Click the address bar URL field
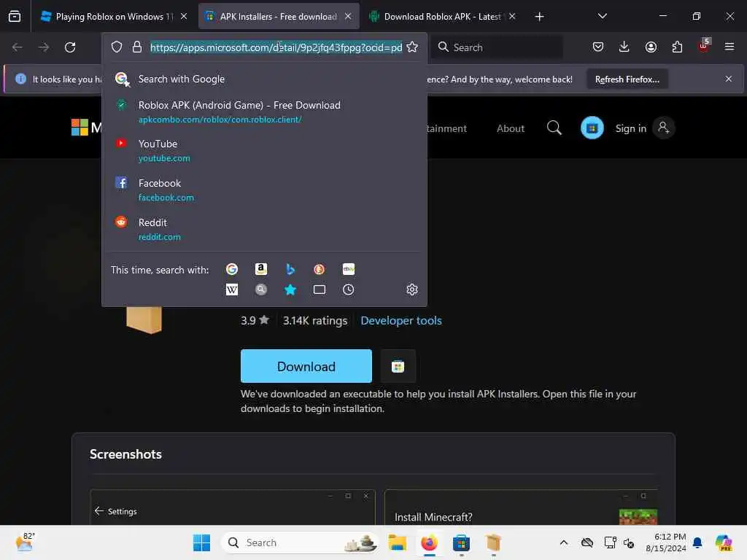This screenshot has height=560, width=747. point(276,47)
